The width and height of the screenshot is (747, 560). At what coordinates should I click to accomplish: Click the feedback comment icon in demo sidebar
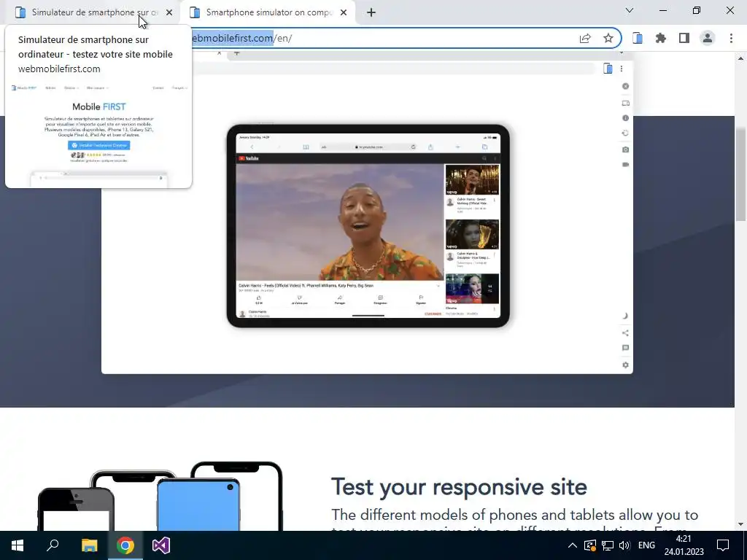625,348
